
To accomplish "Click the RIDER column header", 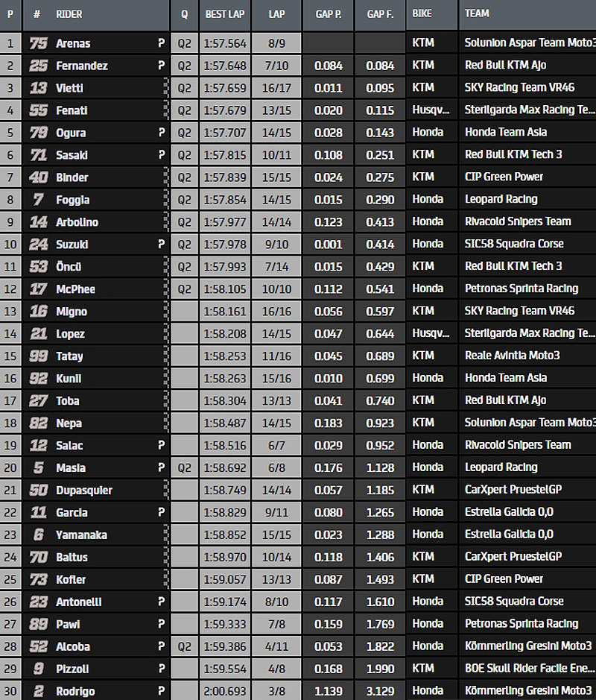I will point(69,14).
